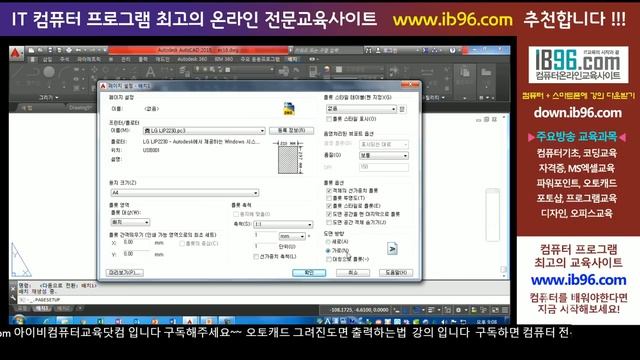Screen dimensions: 640x360
Task: Switch to Drawing1 file tab
Action: (80, 108)
